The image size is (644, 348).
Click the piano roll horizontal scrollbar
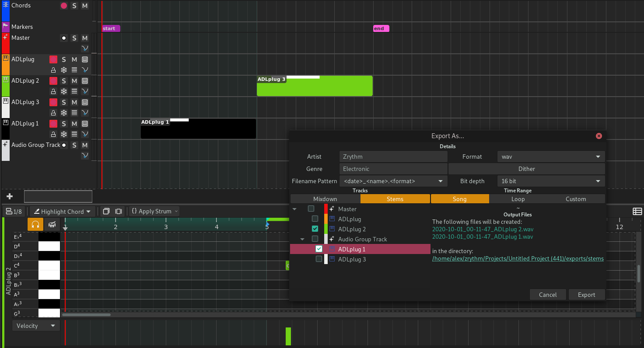tap(86, 314)
